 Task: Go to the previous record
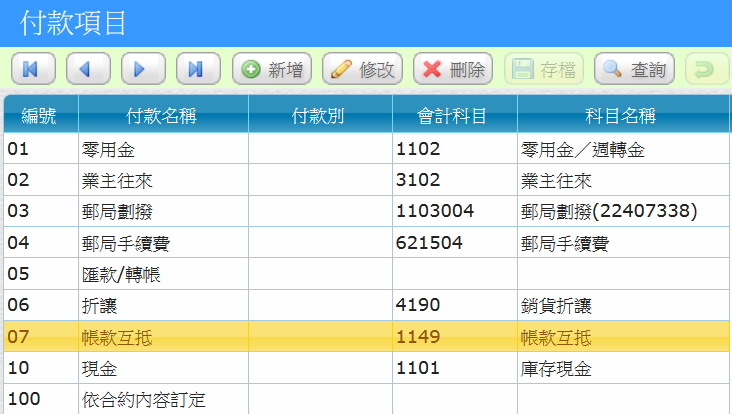point(88,69)
